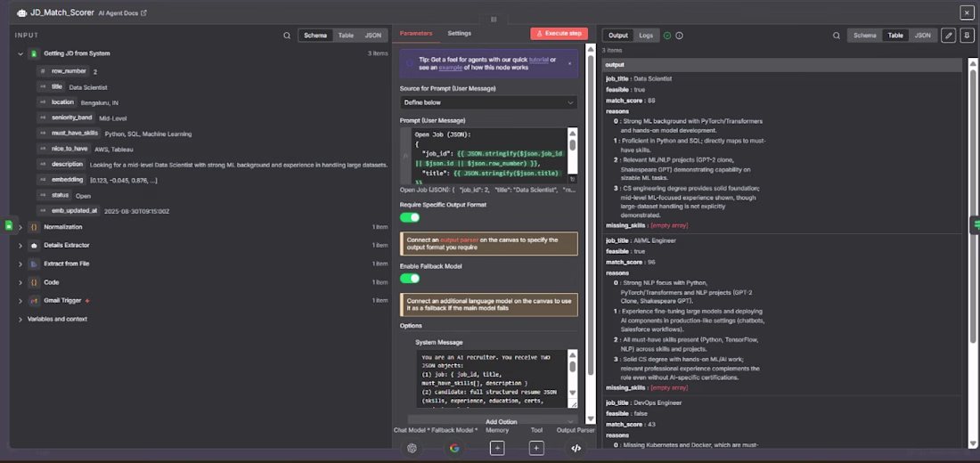980x463 pixels.
Task: Click the panel drag handle above Parameters
Action: (494, 20)
